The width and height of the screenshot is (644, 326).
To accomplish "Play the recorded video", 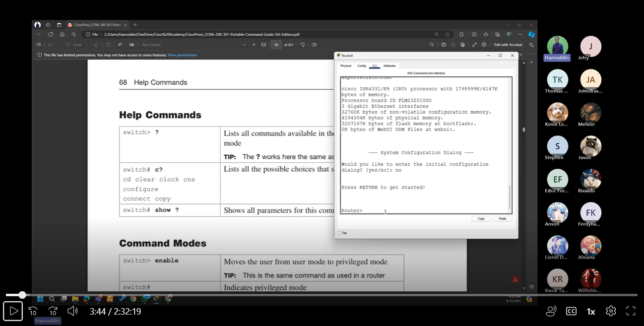I will click(x=13, y=311).
